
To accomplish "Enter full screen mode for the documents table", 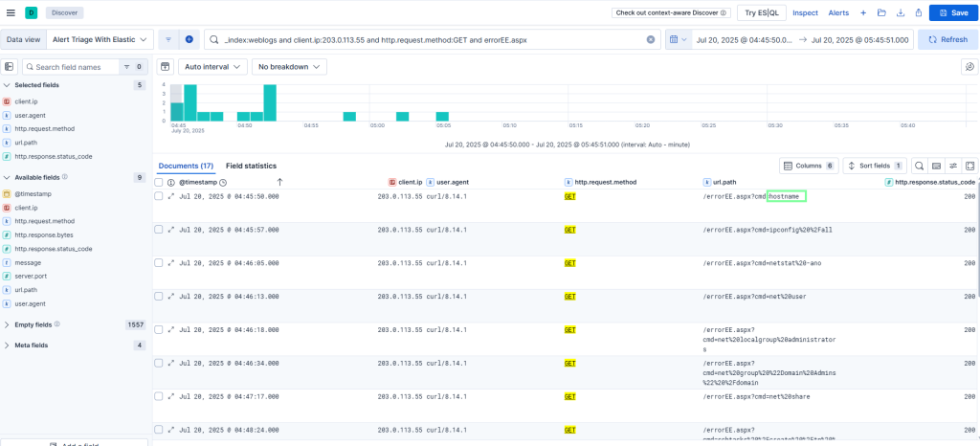I will coord(969,166).
